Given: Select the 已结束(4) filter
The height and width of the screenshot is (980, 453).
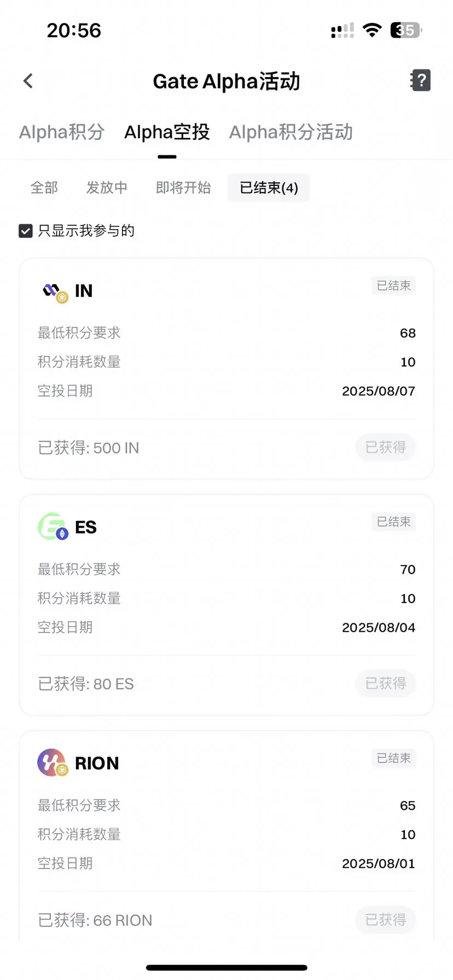Looking at the screenshot, I should 269,188.
